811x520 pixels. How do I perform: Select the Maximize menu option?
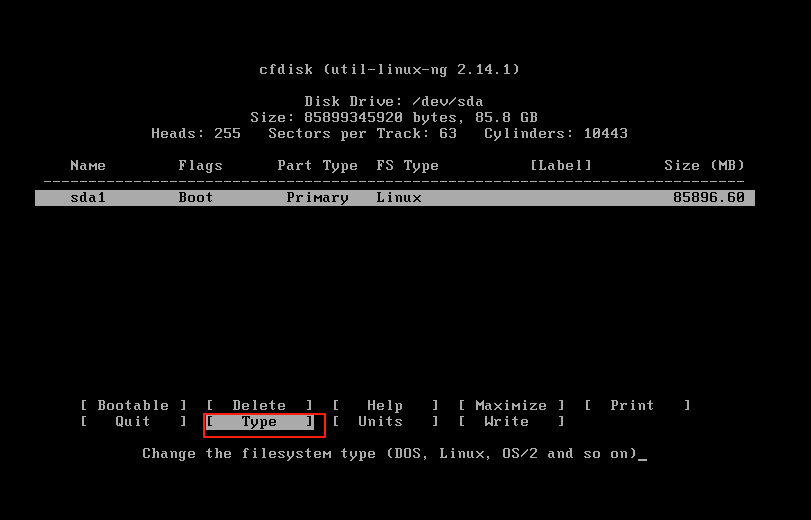(511, 405)
